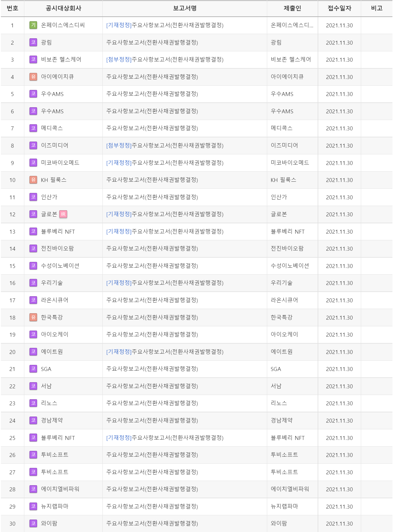This screenshot has width=397, height=532.
Task: Click the KOSDAQ icon beside 글로본 company
Action: [x=33, y=214]
